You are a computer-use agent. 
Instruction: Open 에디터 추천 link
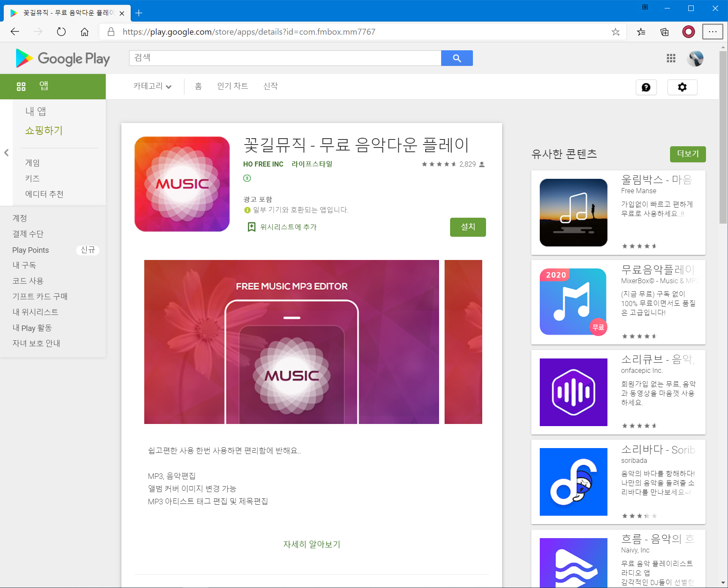coord(44,194)
